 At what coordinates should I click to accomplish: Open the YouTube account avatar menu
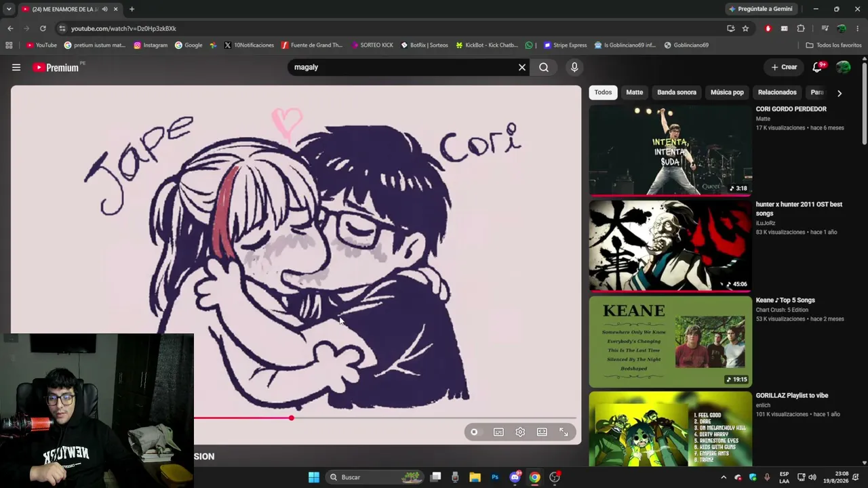point(844,67)
